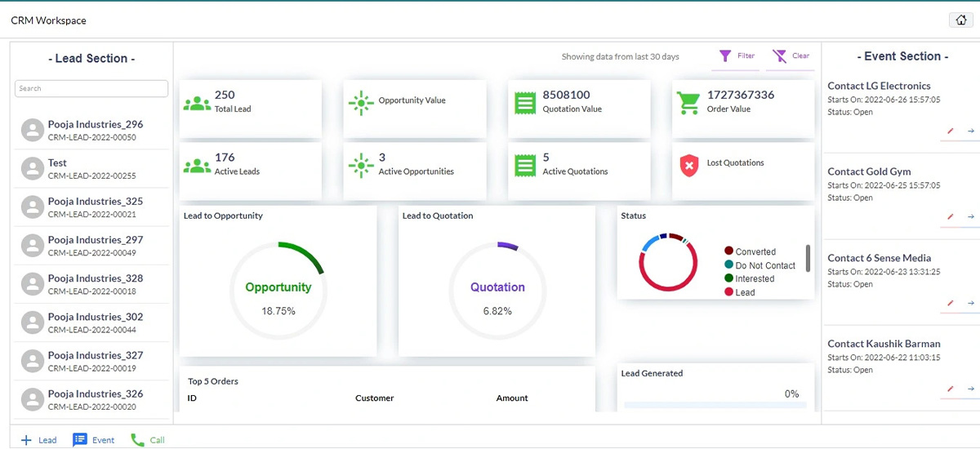Click avatar of Pooja Industries_296
Image resolution: width=980 pixels, height=449 pixels.
(32, 130)
